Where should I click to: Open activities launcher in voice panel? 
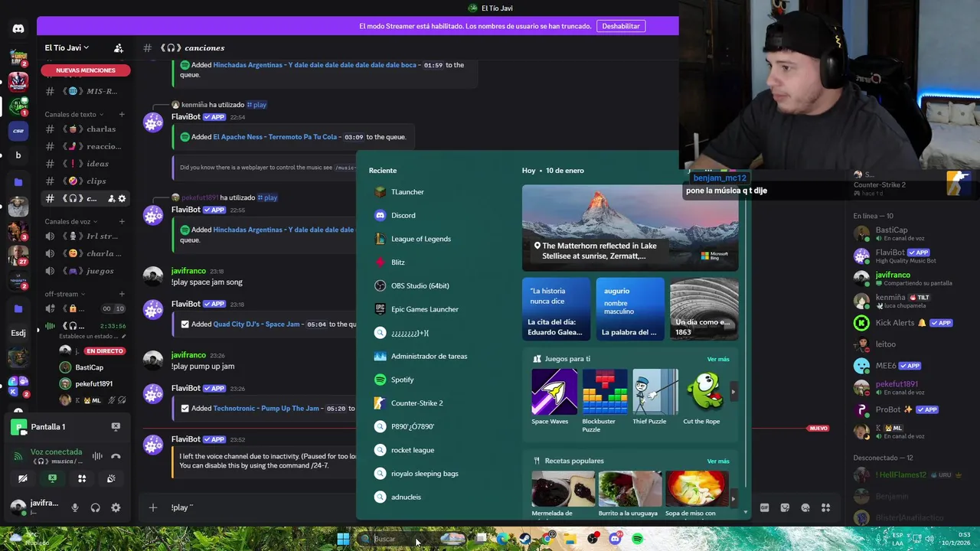[x=82, y=478]
